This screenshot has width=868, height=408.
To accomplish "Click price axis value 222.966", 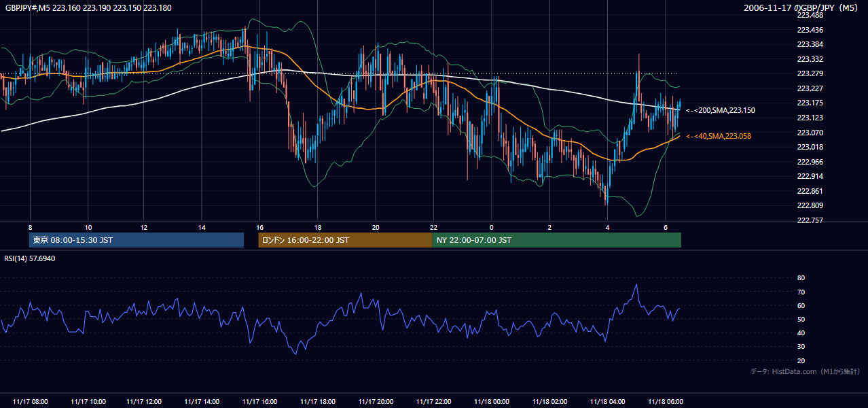I will (x=810, y=162).
